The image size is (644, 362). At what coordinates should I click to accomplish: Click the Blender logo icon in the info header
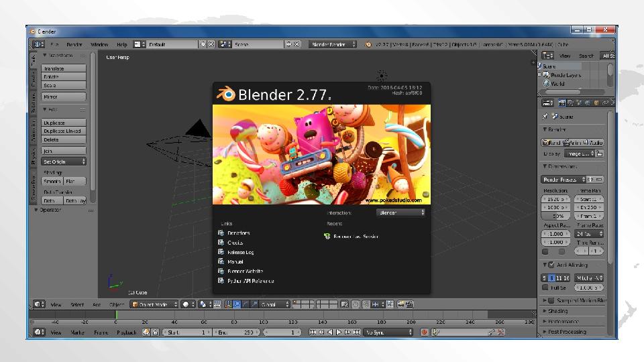pos(368,44)
